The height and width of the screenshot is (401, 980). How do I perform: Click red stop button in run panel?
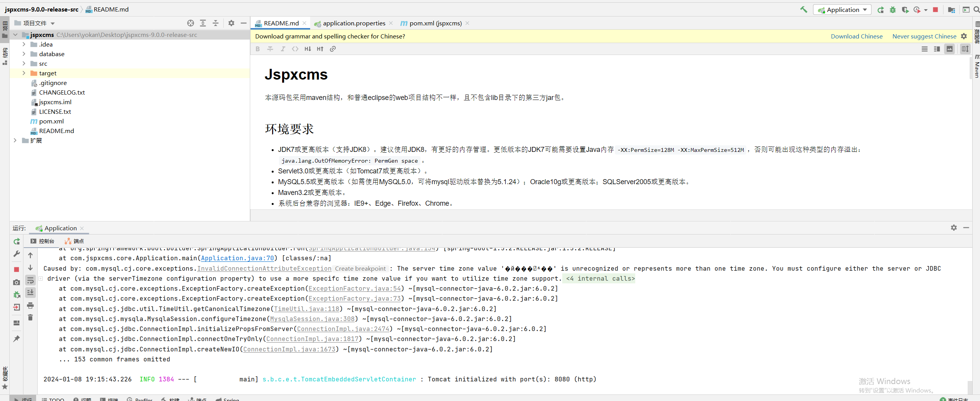(x=17, y=269)
